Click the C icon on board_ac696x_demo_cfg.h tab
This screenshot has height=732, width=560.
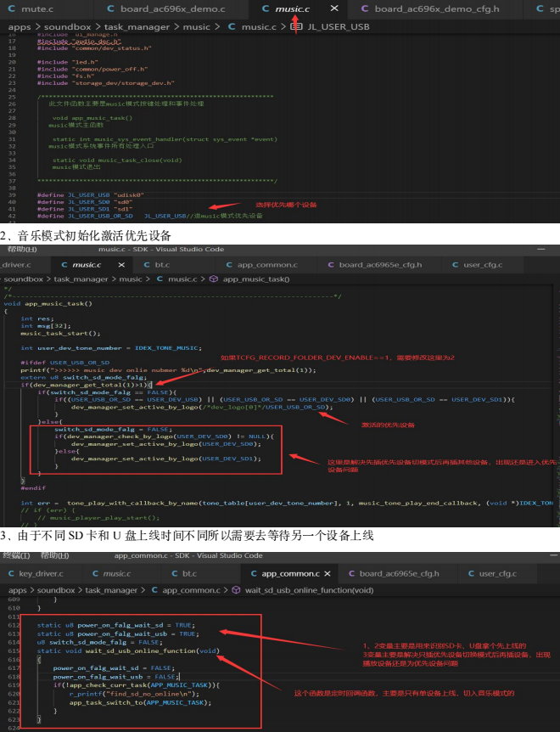click(365, 8)
